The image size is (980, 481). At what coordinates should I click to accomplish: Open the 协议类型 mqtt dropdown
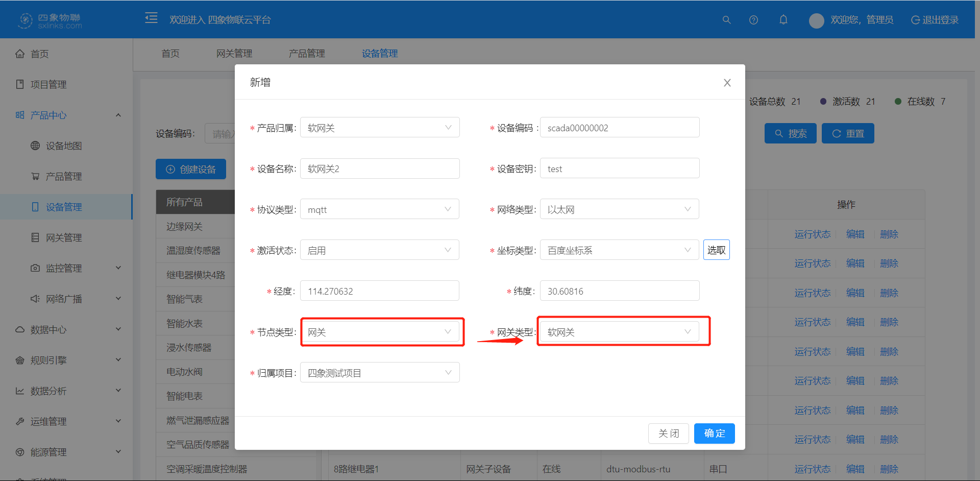pyautogui.click(x=379, y=209)
